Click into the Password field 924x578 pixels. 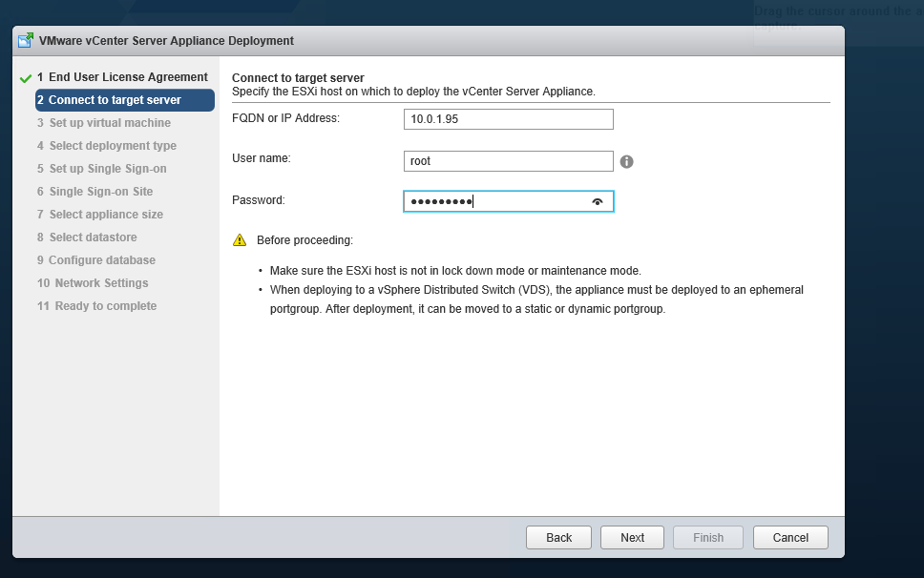pyautogui.click(x=509, y=201)
